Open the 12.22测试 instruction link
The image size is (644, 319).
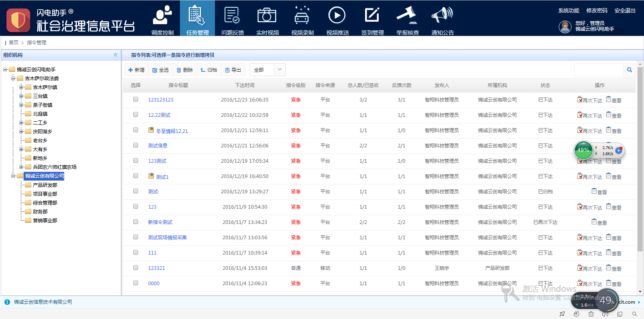[x=159, y=115]
